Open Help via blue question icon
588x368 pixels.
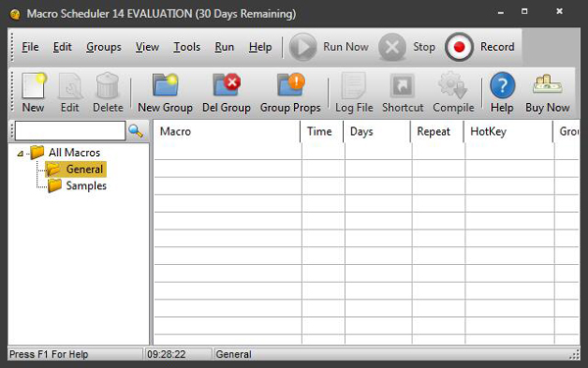coord(502,85)
